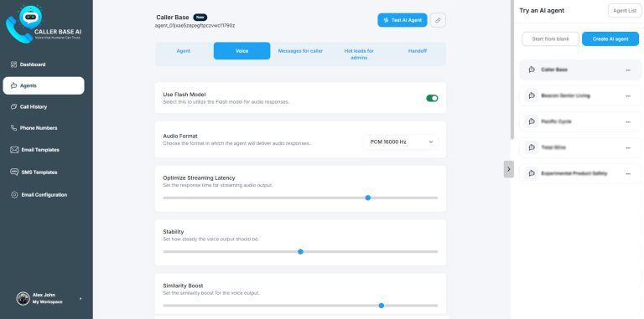This screenshot has width=644, height=319.
Task: Open the Agent List button
Action: coord(625,11)
